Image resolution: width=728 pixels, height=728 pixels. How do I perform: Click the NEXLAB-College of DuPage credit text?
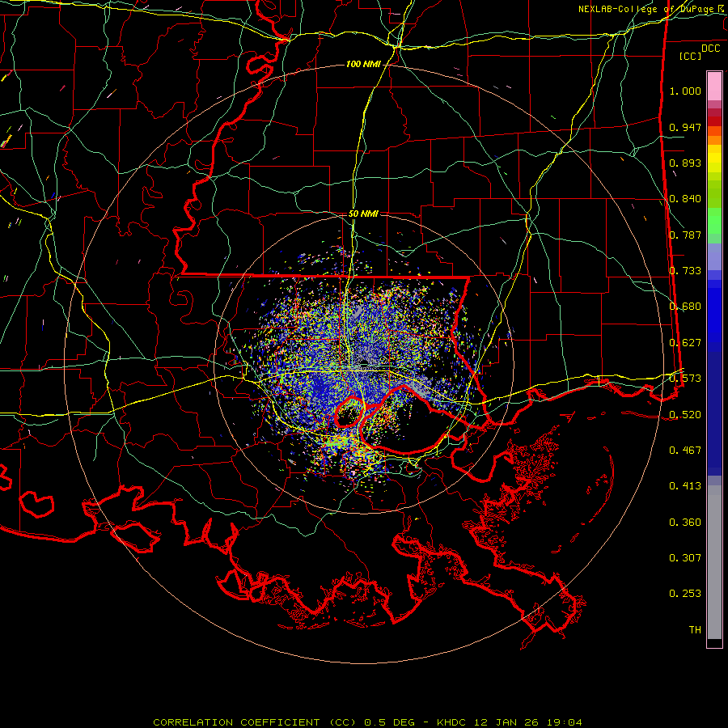[652, 9]
